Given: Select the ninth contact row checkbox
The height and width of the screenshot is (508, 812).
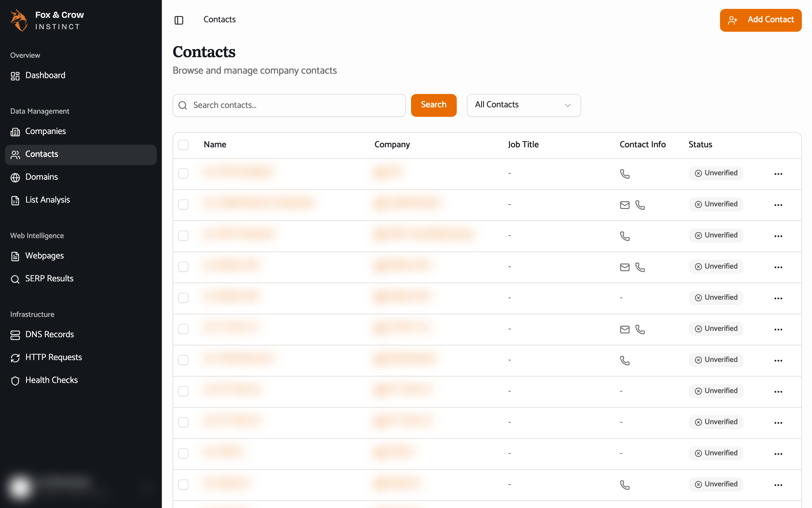Looking at the screenshot, I should coord(183,422).
